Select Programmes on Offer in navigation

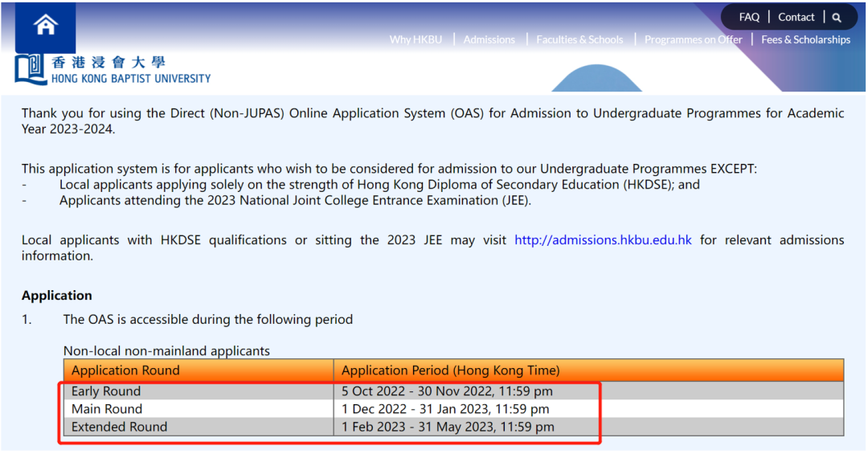coord(693,39)
